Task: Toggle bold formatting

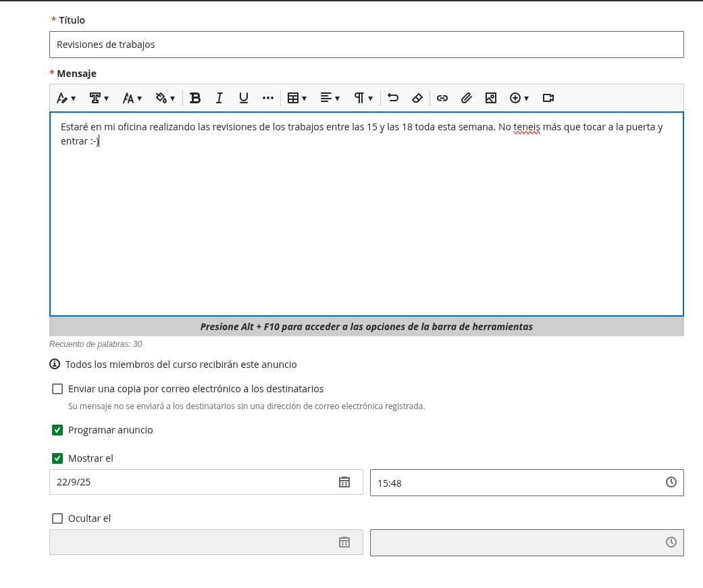Action: coord(195,98)
